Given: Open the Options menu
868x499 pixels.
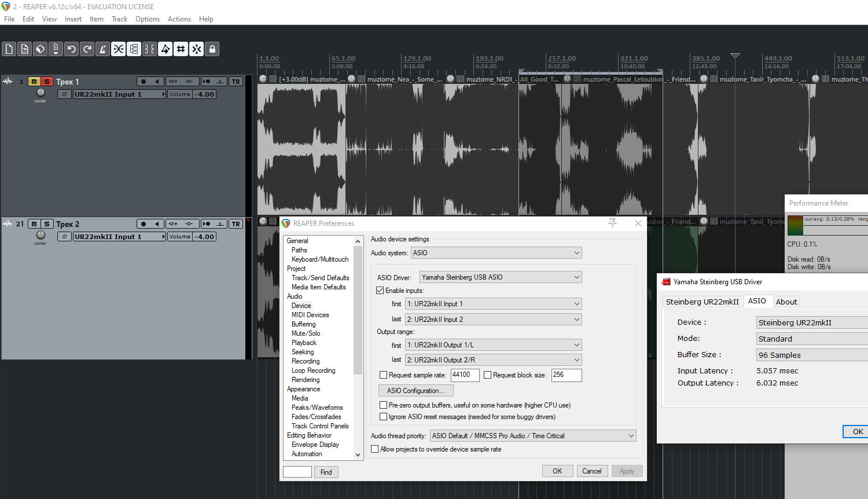Looking at the screenshot, I should (148, 19).
